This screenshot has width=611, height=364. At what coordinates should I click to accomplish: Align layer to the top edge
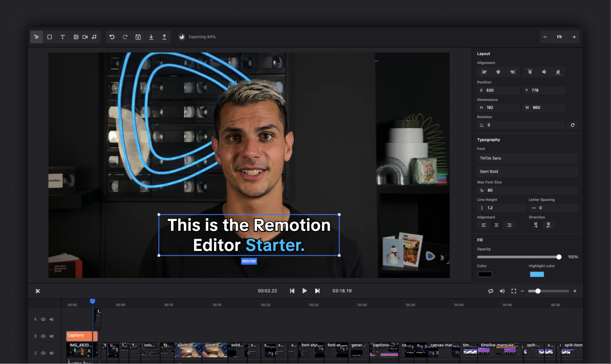(x=530, y=72)
